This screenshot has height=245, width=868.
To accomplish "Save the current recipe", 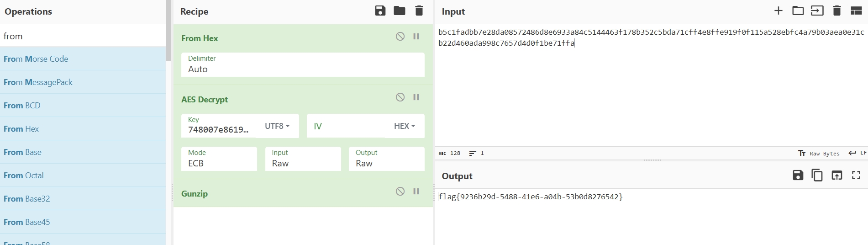I will pos(380,11).
